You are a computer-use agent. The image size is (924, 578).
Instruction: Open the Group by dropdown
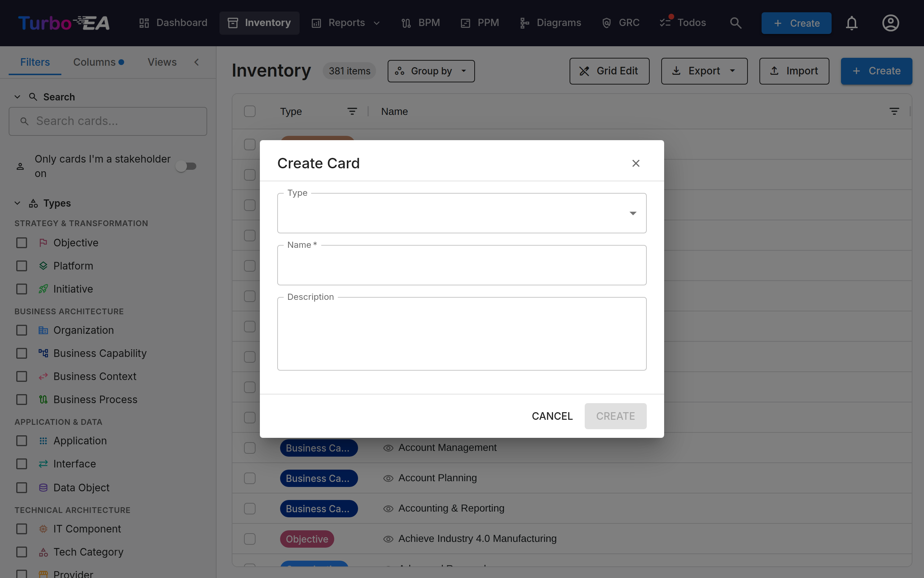coord(431,71)
